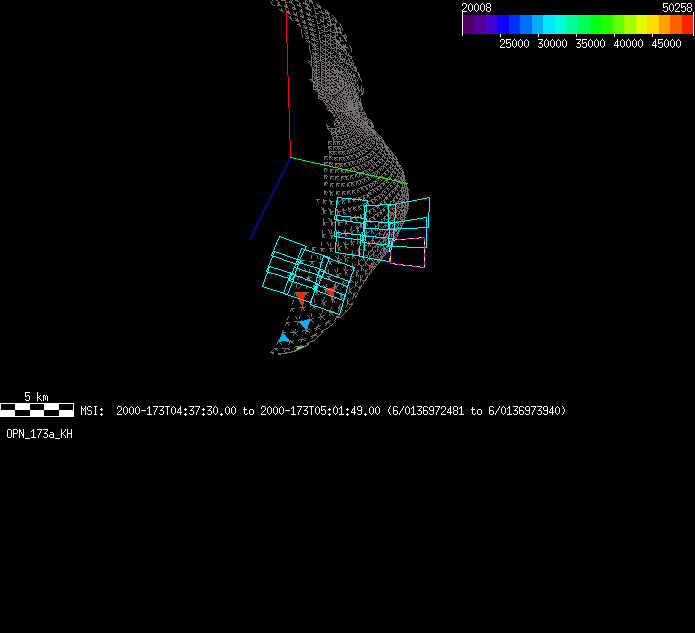Viewport: 695px width, 633px height.
Task: Click the right red triangle marker
Action: click(331, 292)
